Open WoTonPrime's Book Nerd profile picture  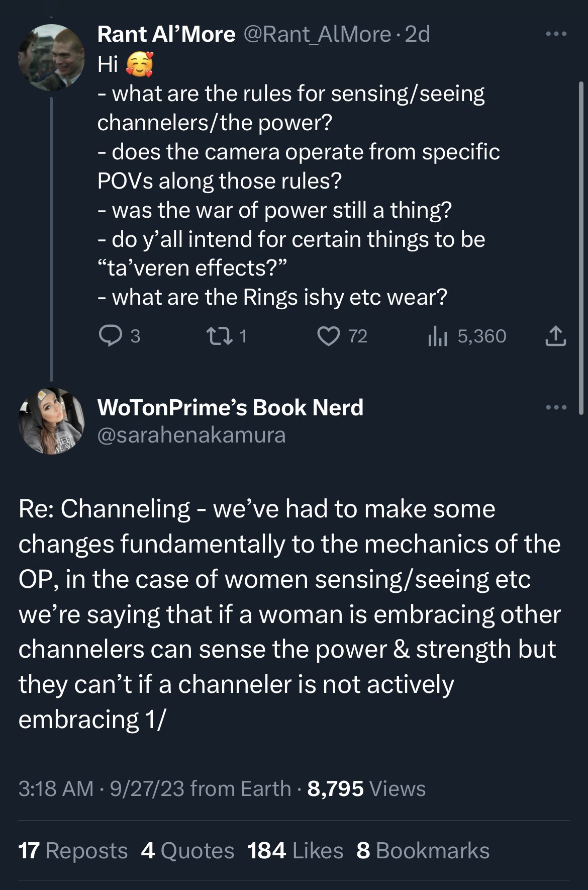[x=51, y=421]
